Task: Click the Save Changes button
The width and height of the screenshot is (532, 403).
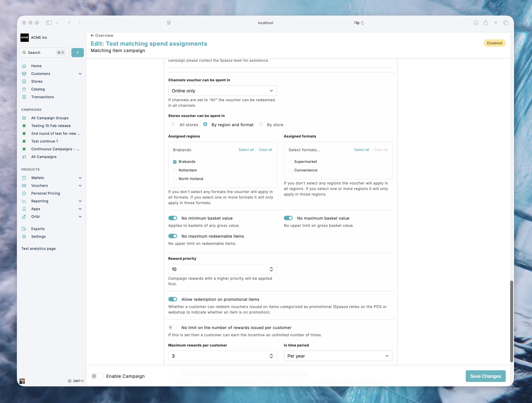Action: pyautogui.click(x=485, y=376)
